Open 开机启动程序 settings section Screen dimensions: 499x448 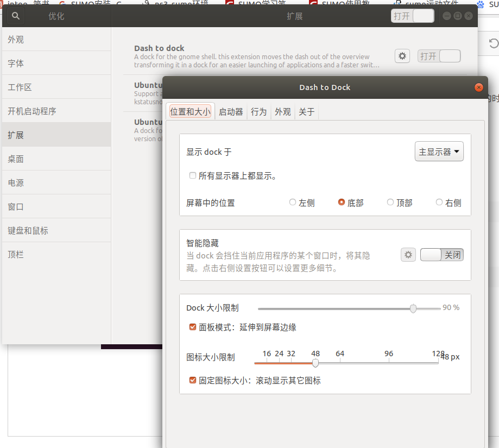click(34, 110)
